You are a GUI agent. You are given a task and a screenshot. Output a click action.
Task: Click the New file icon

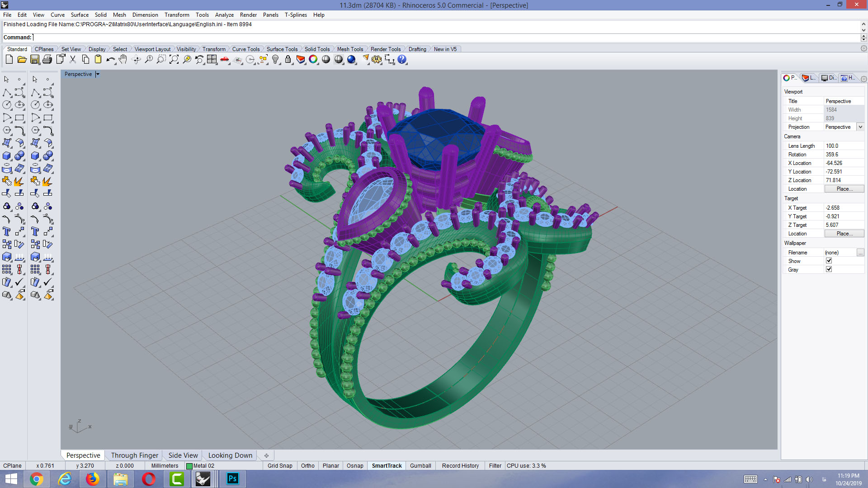click(9, 60)
